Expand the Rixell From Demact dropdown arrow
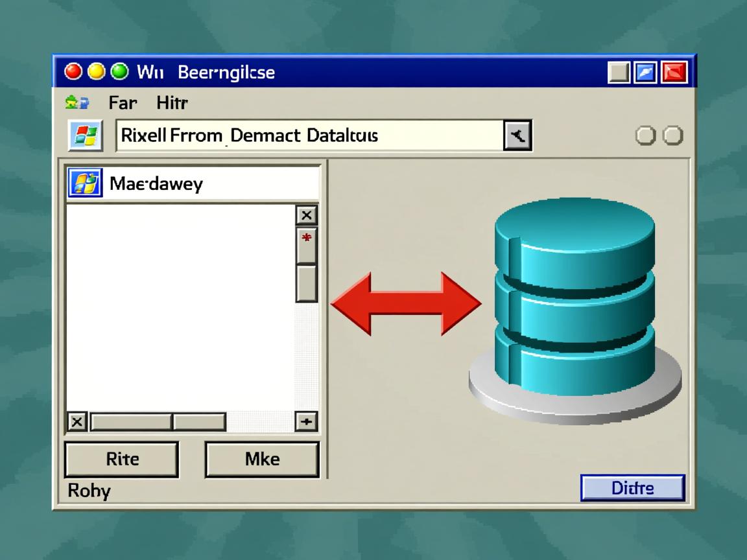This screenshot has width=747, height=560. tap(517, 135)
